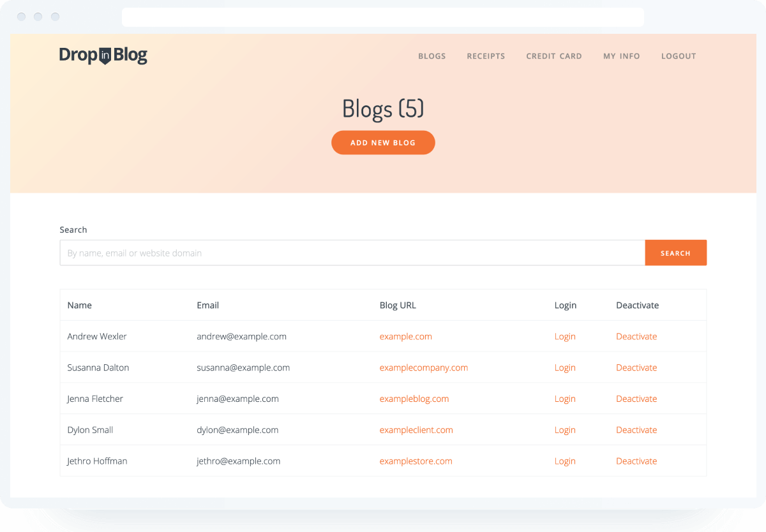The width and height of the screenshot is (766, 532).
Task: Deactivate Jethro Hoffman's blog
Action: (636, 462)
